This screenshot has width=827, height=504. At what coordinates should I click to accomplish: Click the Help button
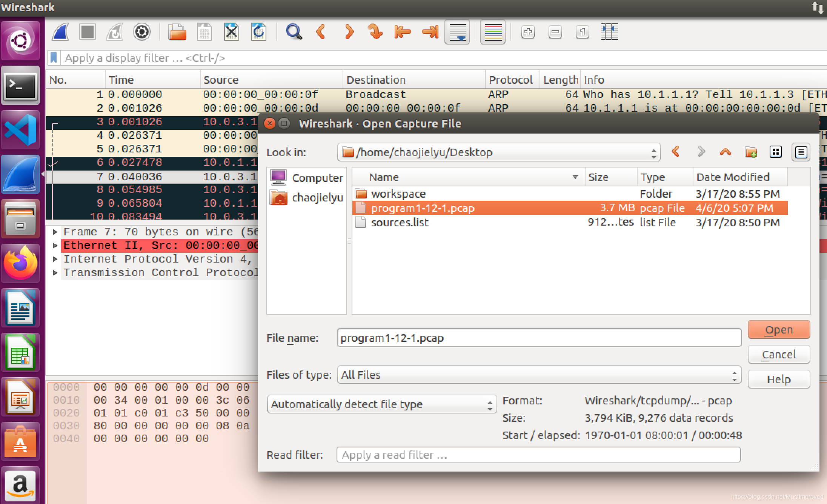[779, 379]
